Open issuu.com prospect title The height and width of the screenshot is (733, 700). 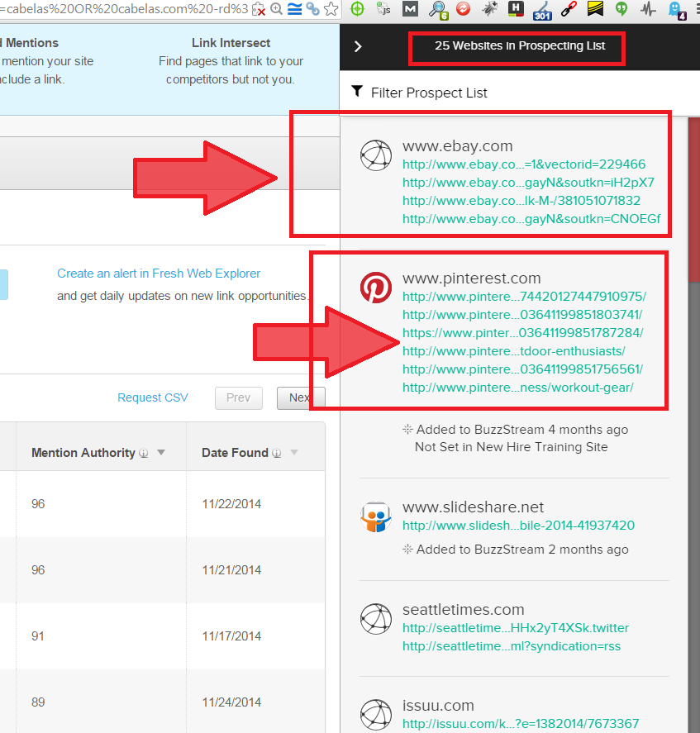[x=438, y=706]
